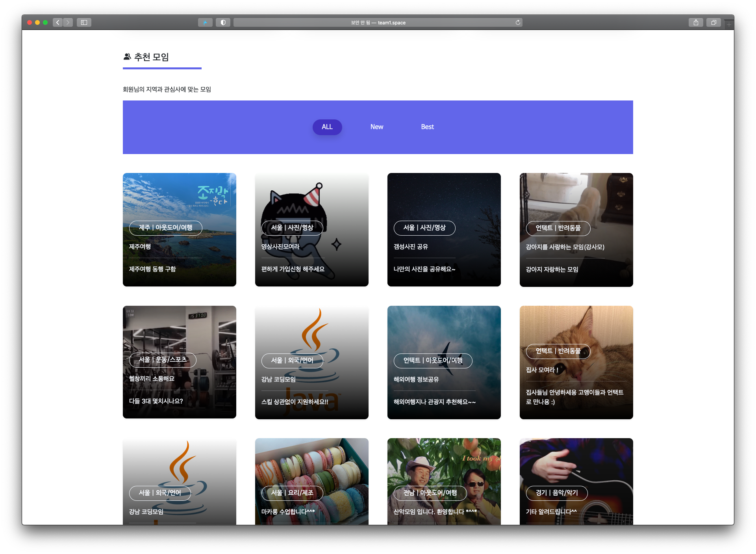The height and width of the screenshot is (554, 756).
Task: Click the 스킬 상관없이 지원하세요!! description
Action: [295, 402]
